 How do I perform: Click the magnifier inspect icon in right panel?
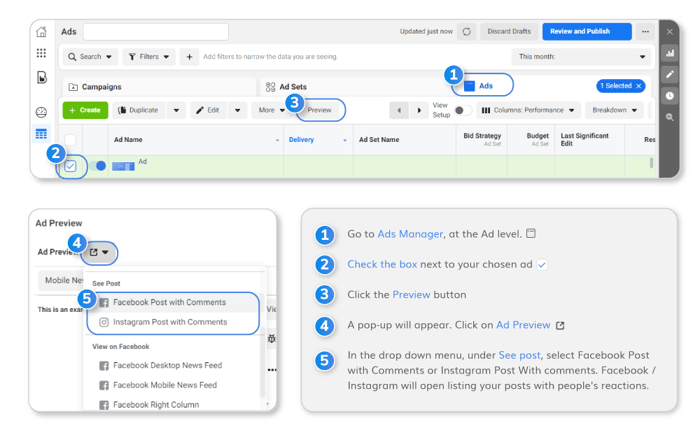(x=670, y=117)
